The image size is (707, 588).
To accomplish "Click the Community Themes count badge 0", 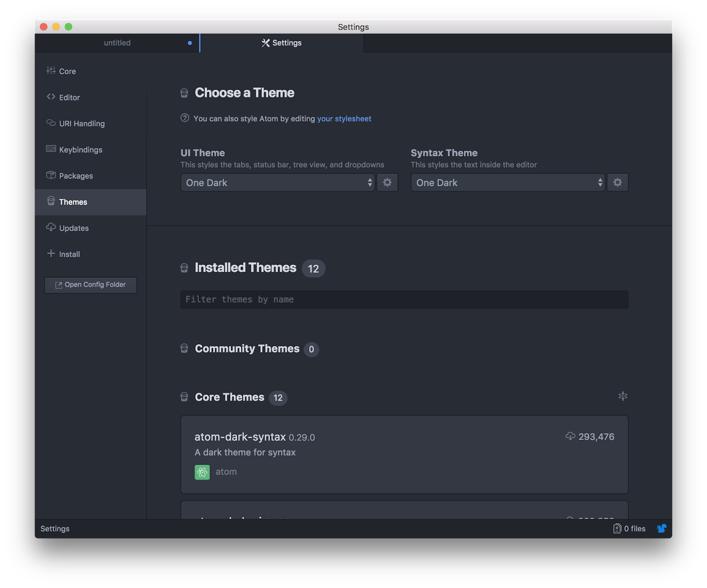I will [312, 349].
